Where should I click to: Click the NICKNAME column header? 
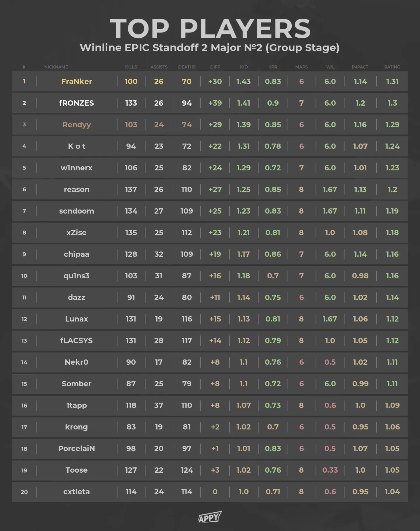tap(56, 67)
